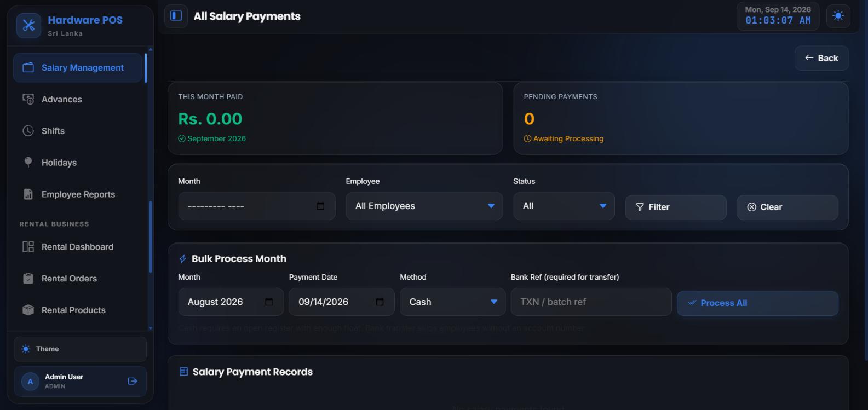868x410 pixels.
Task: Click the Admin User avatar circle
Action: [30, 382]
